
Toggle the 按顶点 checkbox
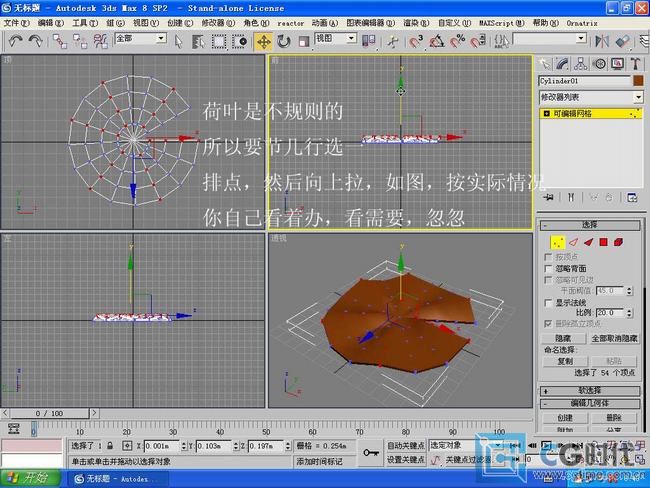(548, 257)
